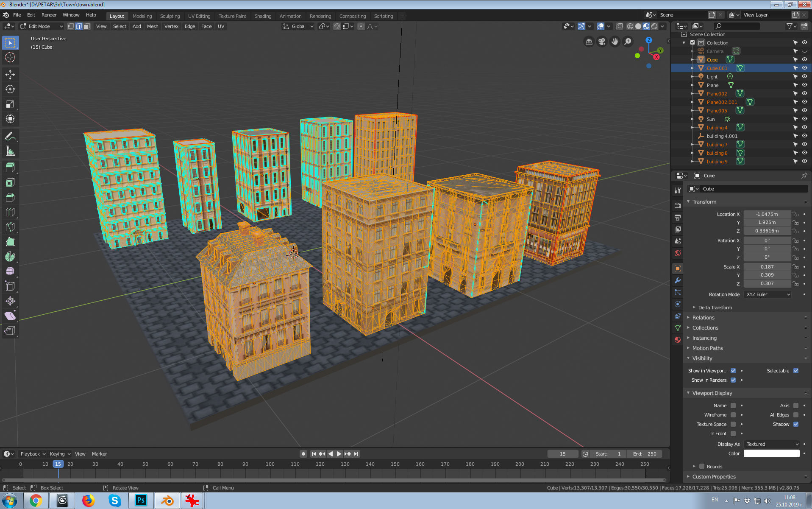Switch to rendered viewport shading
Screen dimensions: 812x509
pyautogui.click(x=654, y=26)
